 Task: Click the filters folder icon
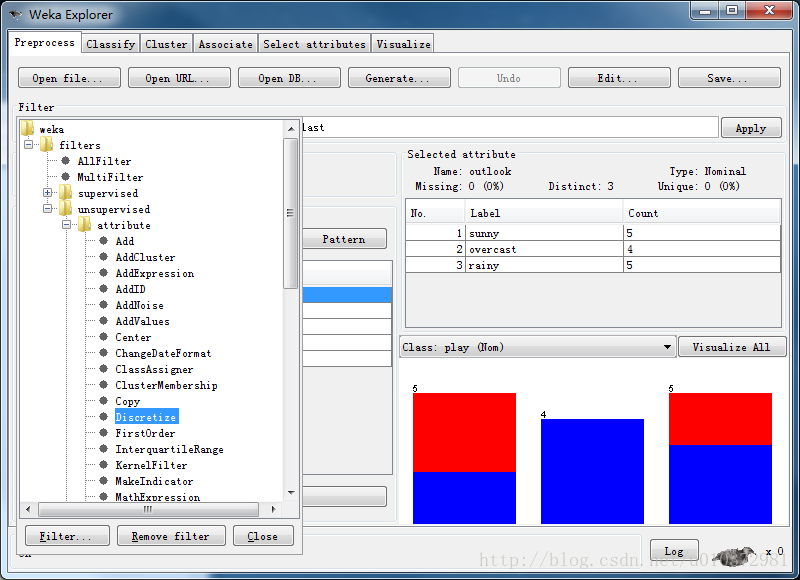pyautogui.click(x=47, y=144)
